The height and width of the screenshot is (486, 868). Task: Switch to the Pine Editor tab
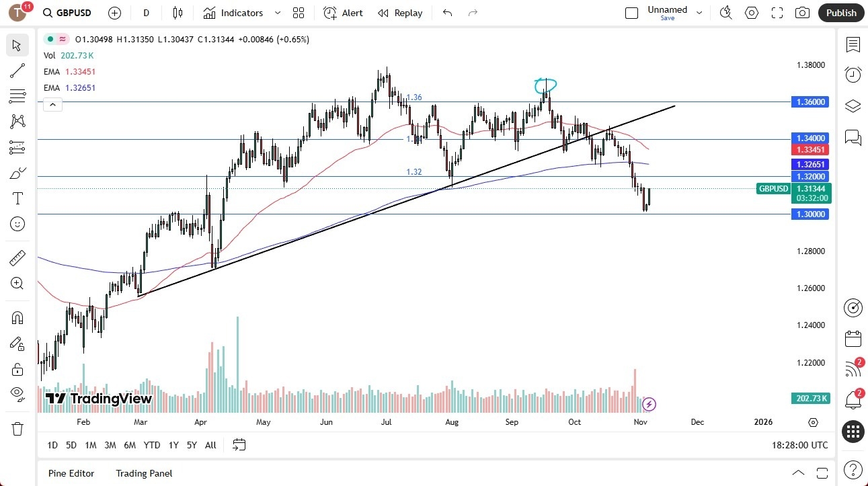pyautogui.click(x=71, y=473)
